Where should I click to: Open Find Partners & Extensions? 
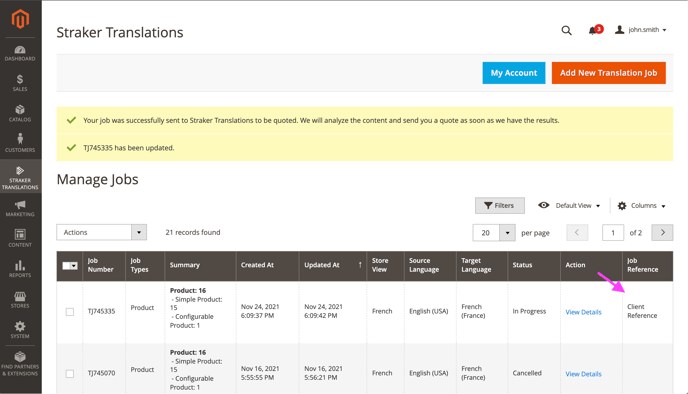pyautogui.click(x=20, y=364)
